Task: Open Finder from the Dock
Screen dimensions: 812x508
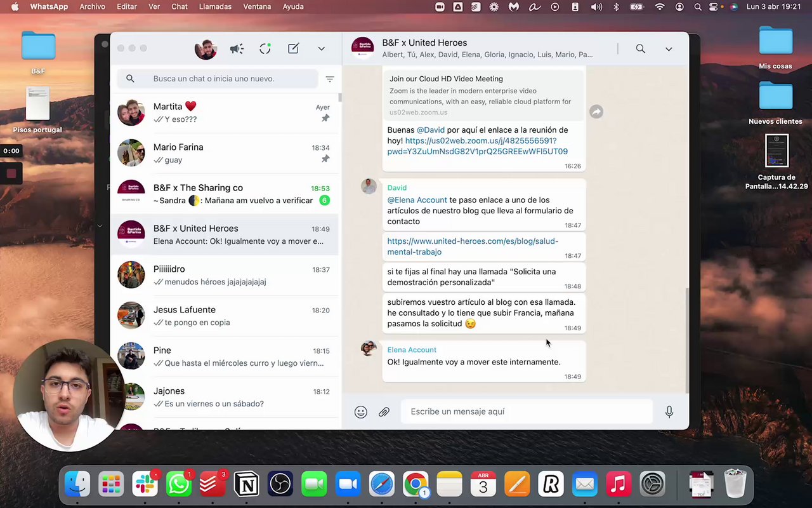Action: 77,485
